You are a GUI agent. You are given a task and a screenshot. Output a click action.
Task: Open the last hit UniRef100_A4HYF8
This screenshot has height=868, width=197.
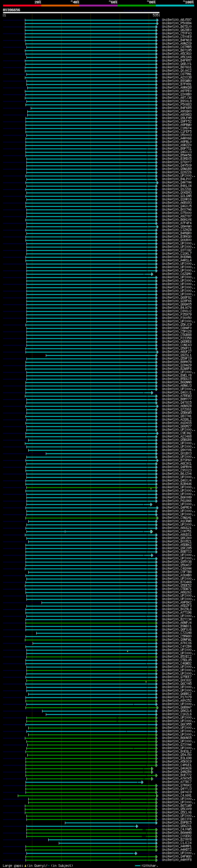pyautogui.click(x=176, y=860)
